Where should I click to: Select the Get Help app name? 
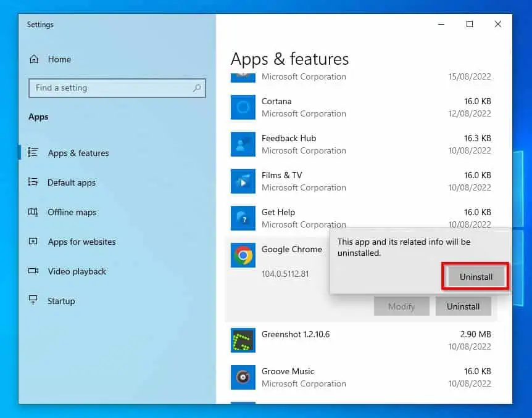(278, 212)
